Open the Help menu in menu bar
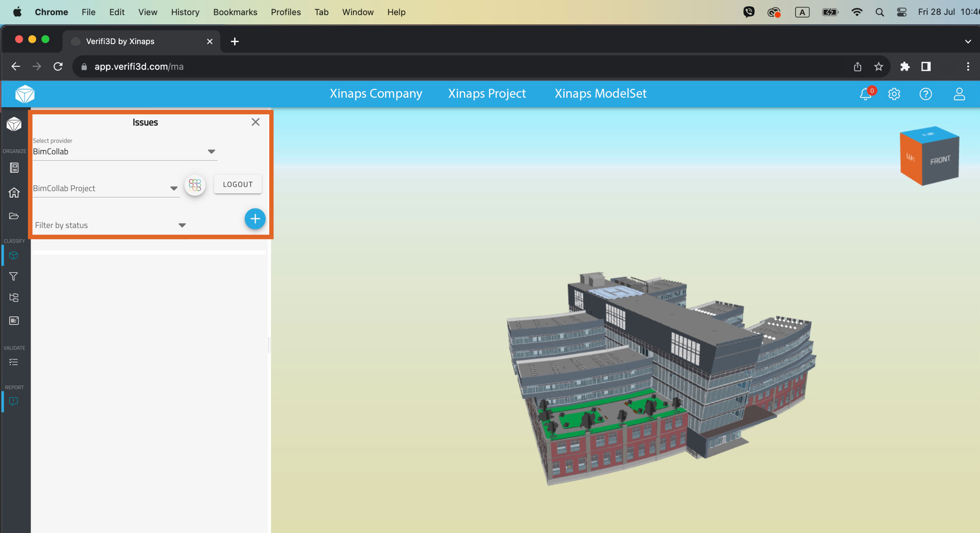Viewport: 980px width, 533px height. click(396, 12)
